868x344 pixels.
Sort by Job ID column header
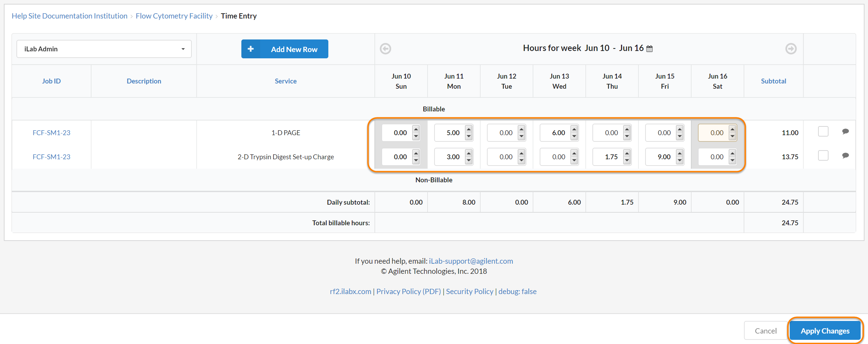51,81
